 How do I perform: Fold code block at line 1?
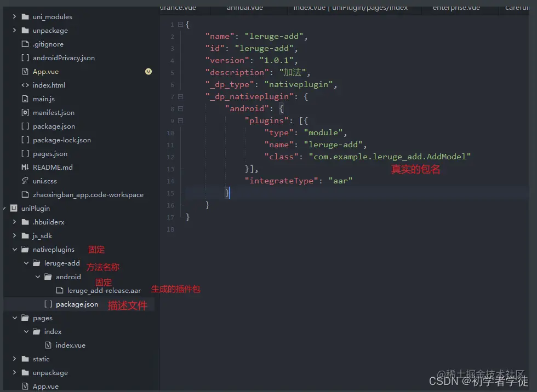[x=180, y=24]
